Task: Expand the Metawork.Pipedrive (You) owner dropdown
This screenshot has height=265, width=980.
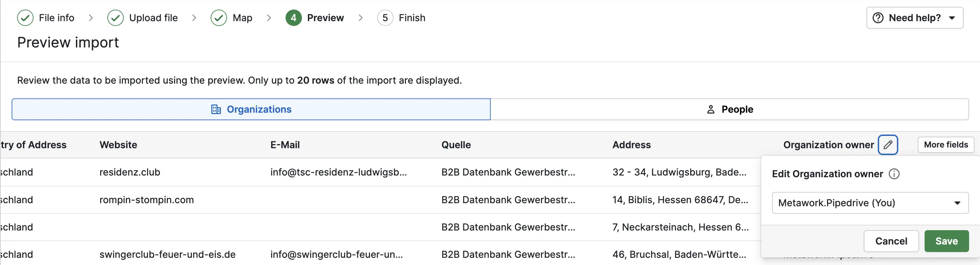Action: click(870, 203)
